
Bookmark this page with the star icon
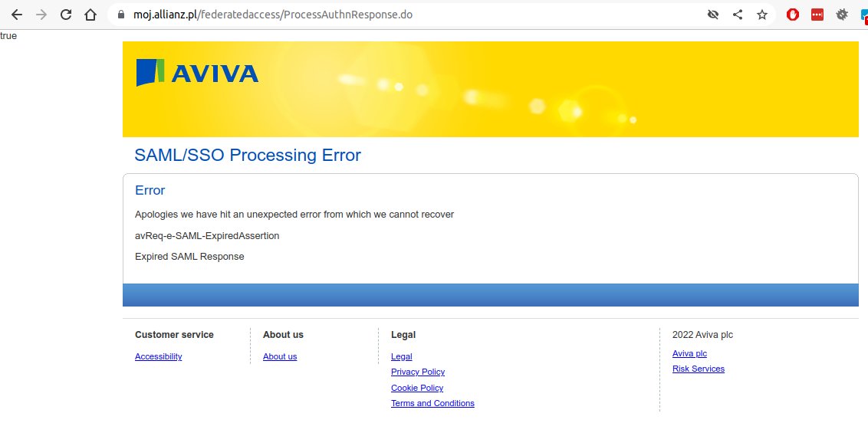(x=762, y=15)
